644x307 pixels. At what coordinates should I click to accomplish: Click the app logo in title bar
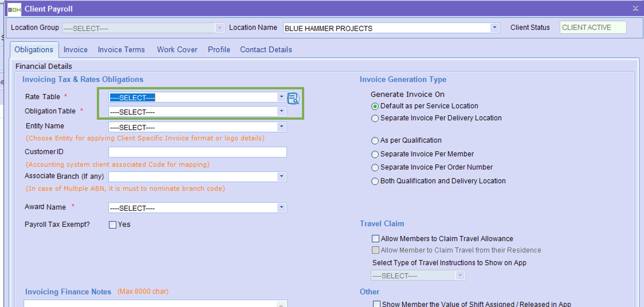point(14,9)
